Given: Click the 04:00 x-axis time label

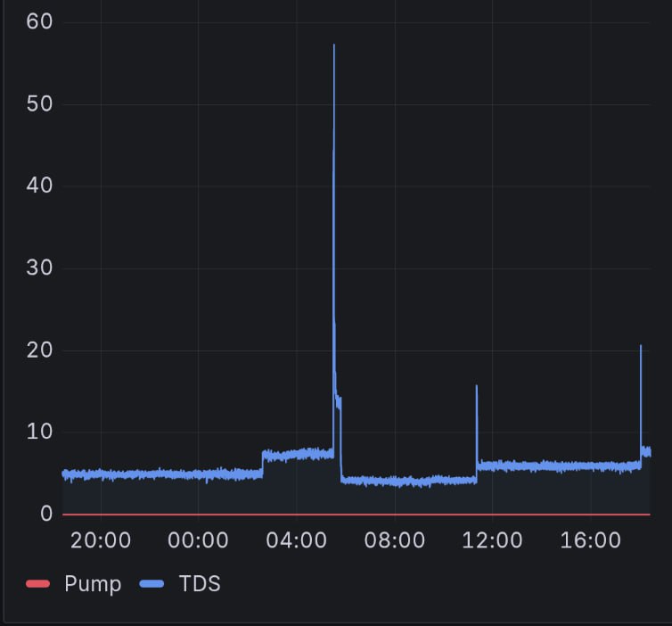Looking at the screenshot, I should pos(296,540).
